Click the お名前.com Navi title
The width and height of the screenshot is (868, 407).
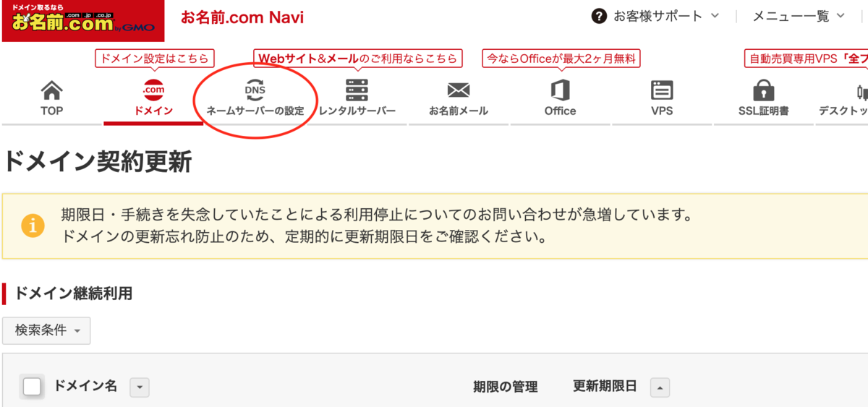pyautogui.click(x=242, y=17)
